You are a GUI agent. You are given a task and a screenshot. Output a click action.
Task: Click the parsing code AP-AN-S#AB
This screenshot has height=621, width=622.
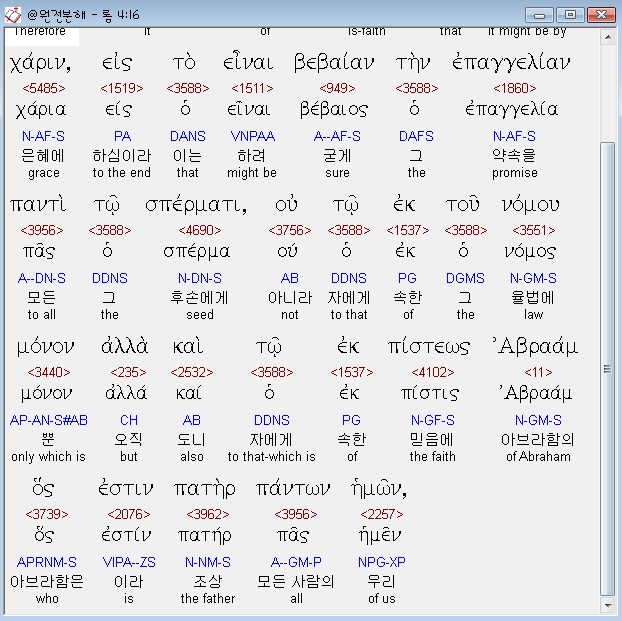pyautogui.click(x=49, y=420)
